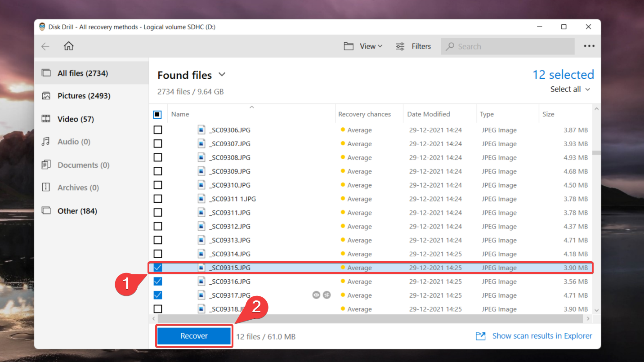644x362 pixels.
Task: Uncheck the box for _SC09316.JPG
Action: tap(158, 282)
